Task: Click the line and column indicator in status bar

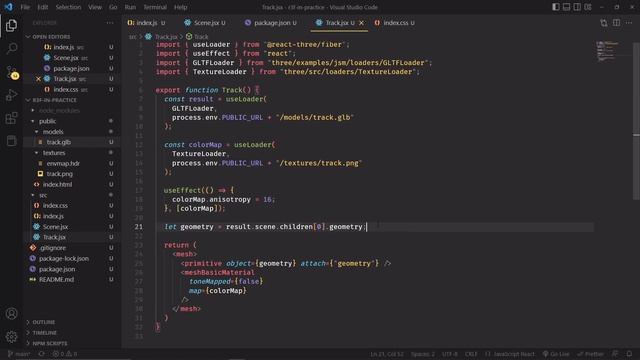Action: coord(387,354)
